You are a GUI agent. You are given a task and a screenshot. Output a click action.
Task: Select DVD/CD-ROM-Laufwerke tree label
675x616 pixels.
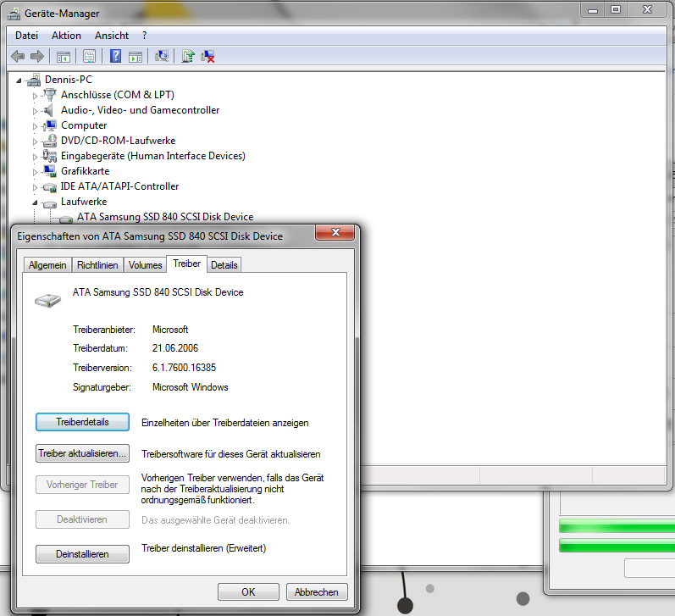pos(119,141)
